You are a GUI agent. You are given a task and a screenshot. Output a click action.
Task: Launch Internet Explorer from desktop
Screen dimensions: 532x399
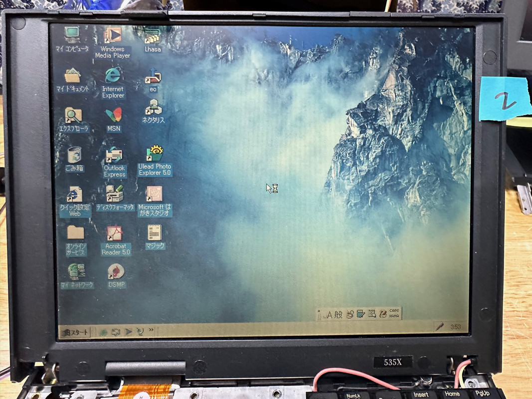coord(113,82)
